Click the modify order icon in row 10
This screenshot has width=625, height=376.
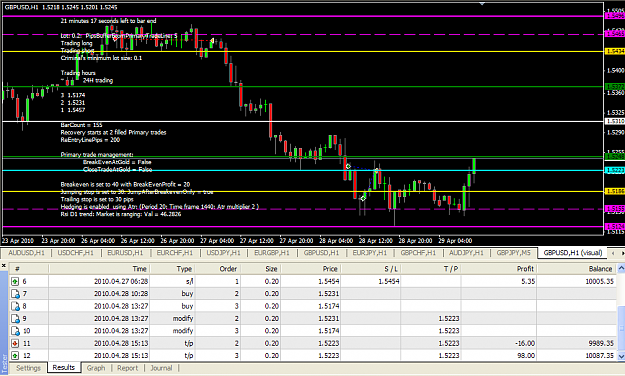(x=15, y=331)
